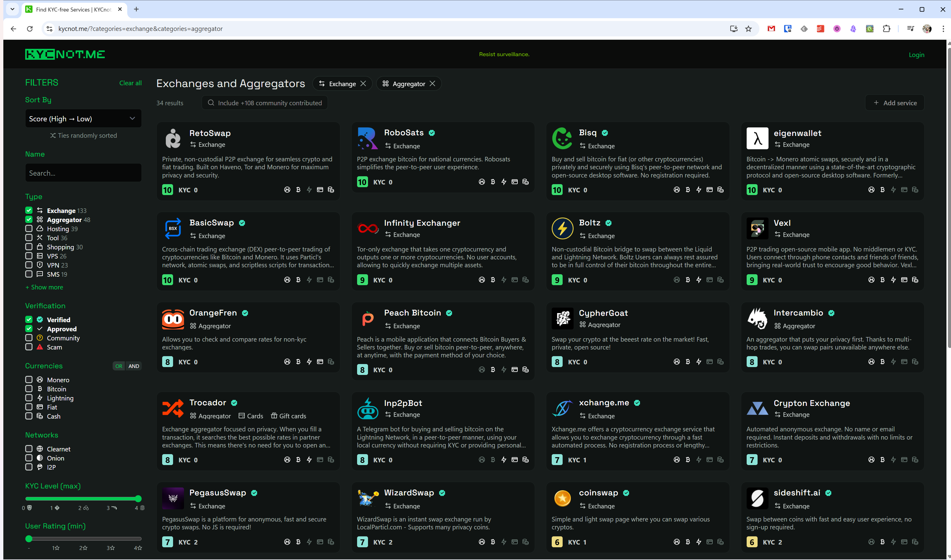The image size is (951, 560).
Task: Click the KYCNOT.ME logo
Action: coord(65,54)
